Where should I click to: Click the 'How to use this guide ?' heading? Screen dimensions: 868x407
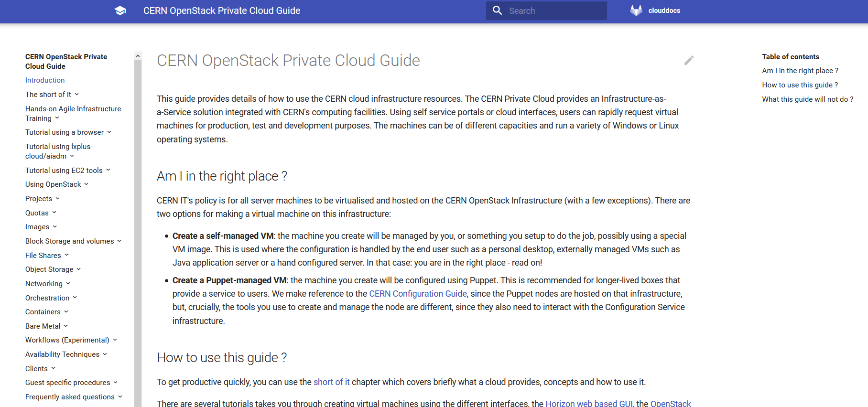coord(222,358)
